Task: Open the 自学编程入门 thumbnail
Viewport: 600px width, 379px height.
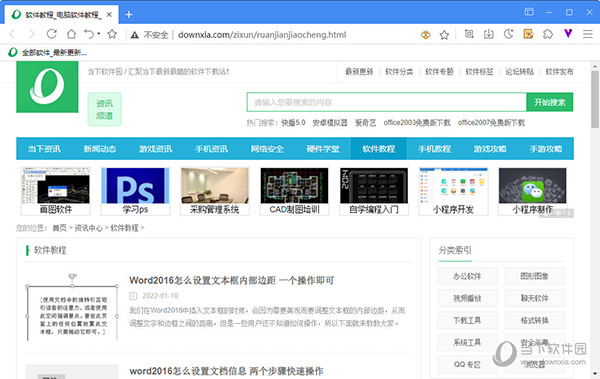Action: tap(374, 191)
